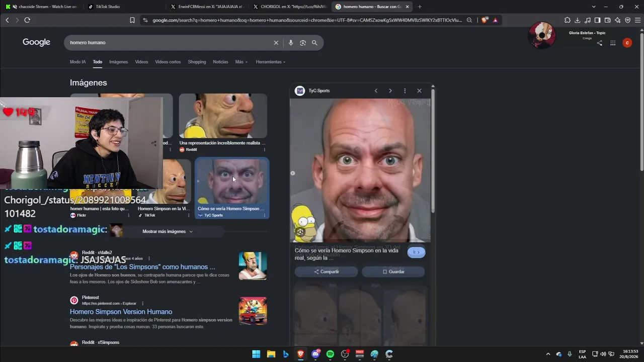Open Personajes de Los Simpsons como humanos link

pyautogui.click(x=142, y=267)
